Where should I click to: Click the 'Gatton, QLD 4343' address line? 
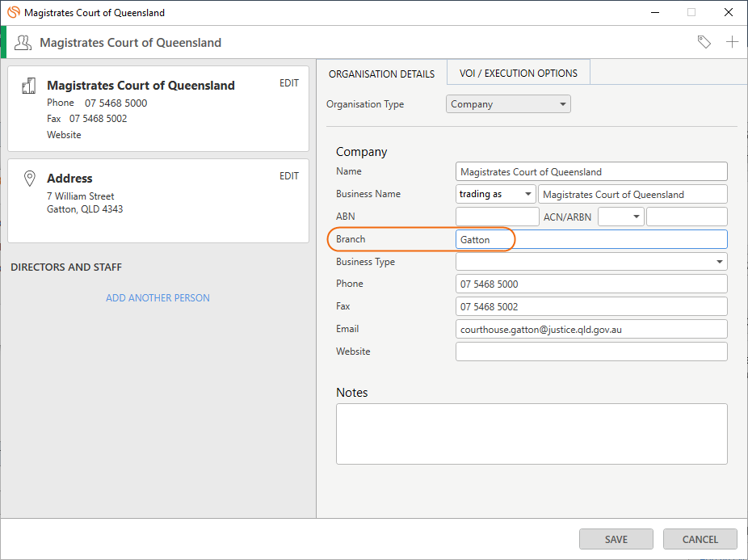pos(85,209)
